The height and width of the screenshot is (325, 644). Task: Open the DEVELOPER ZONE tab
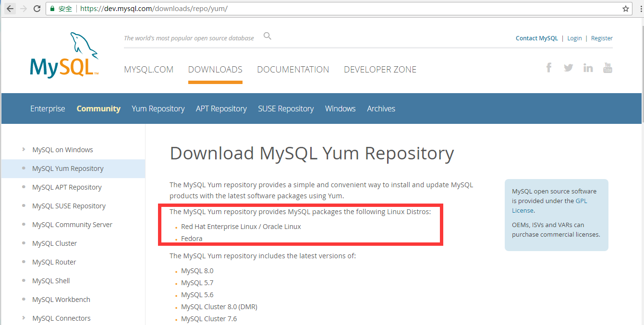(x=380, y=70)
